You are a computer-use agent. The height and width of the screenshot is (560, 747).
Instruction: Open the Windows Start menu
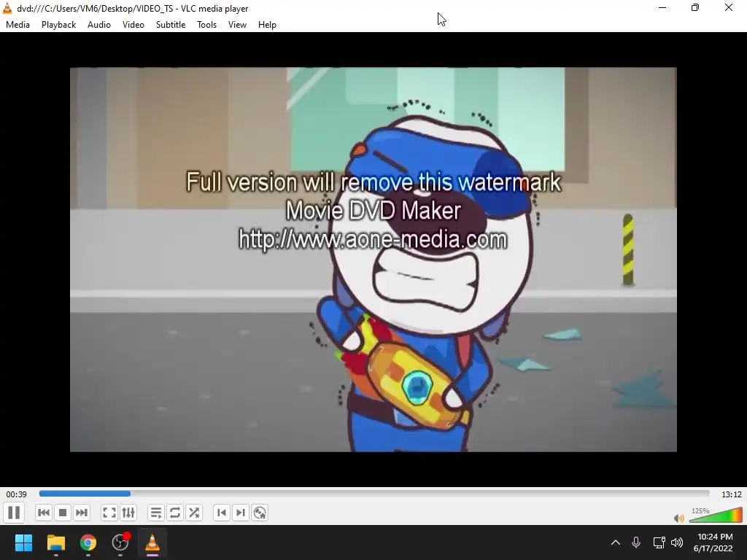(x=23, y=542)
